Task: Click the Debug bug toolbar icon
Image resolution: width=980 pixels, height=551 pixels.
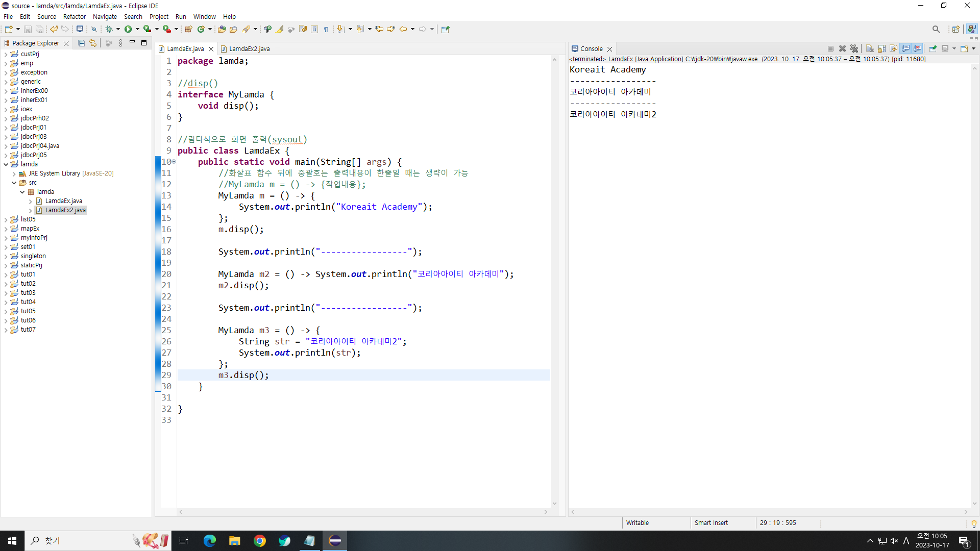Action: point(109,29)
